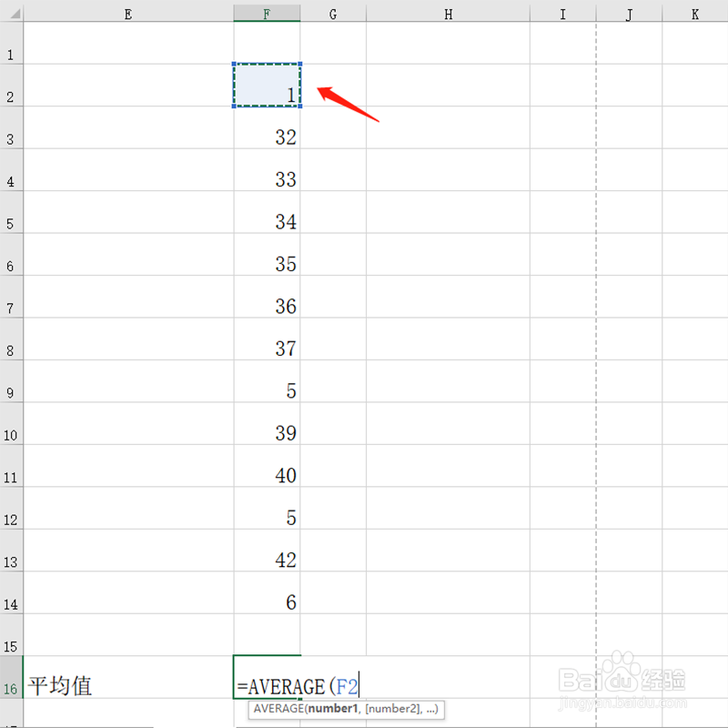Select row 5 header
Screen dimensions: 728x728
pyautogui.click(x=11, y=212)
